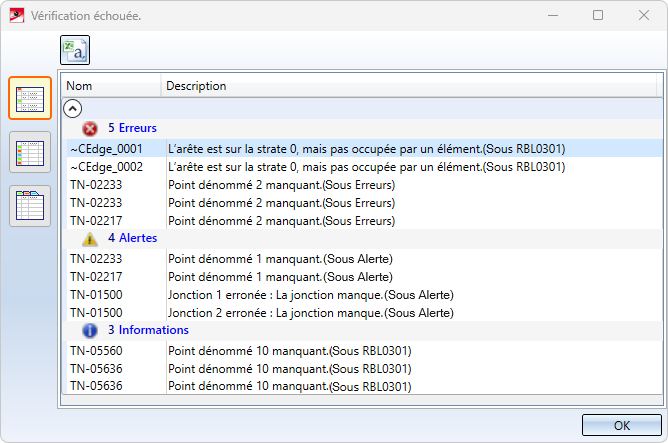This screenshot has width=668, height=443.
Task: Sort by the Nom column header
Action: click(110, 86)
